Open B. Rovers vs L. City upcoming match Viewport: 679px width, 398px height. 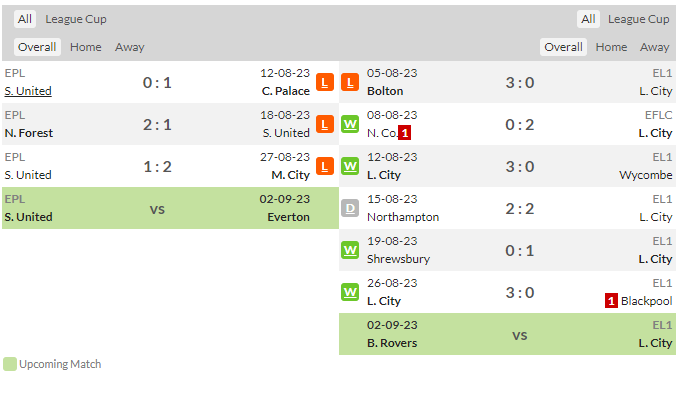point(507,334)
